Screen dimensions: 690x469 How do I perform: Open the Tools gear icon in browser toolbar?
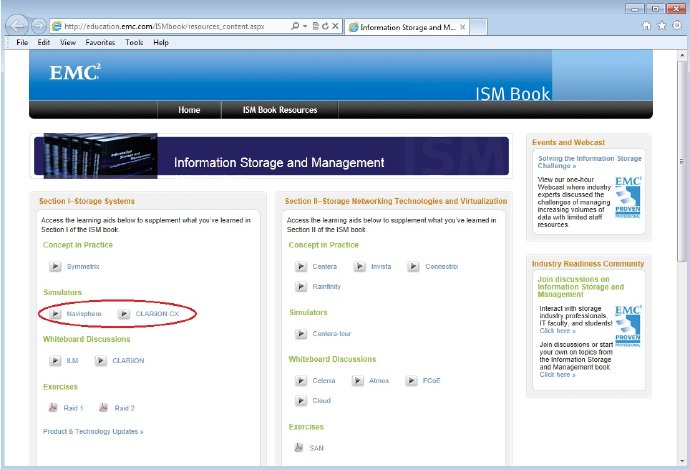click(677, 26)
